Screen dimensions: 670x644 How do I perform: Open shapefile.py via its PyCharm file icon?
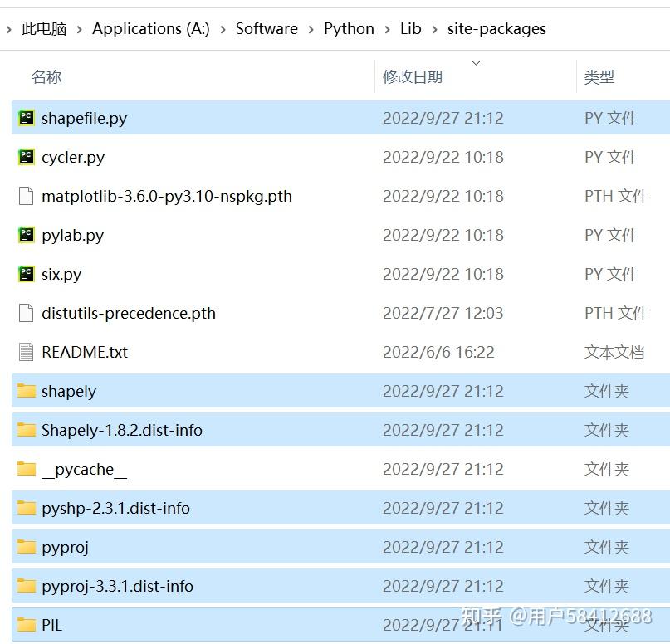[x=26, y=118]
